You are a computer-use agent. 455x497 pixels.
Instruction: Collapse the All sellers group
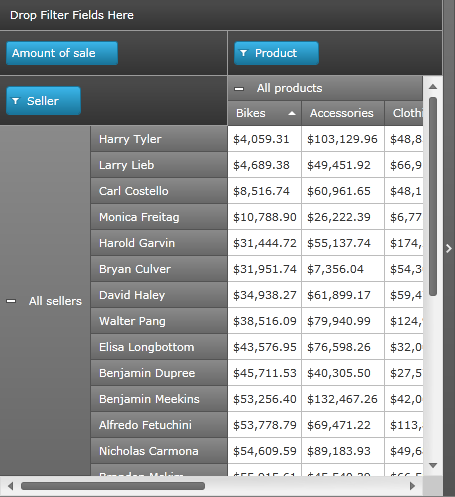pyautogui.click(x=11, y=301)
